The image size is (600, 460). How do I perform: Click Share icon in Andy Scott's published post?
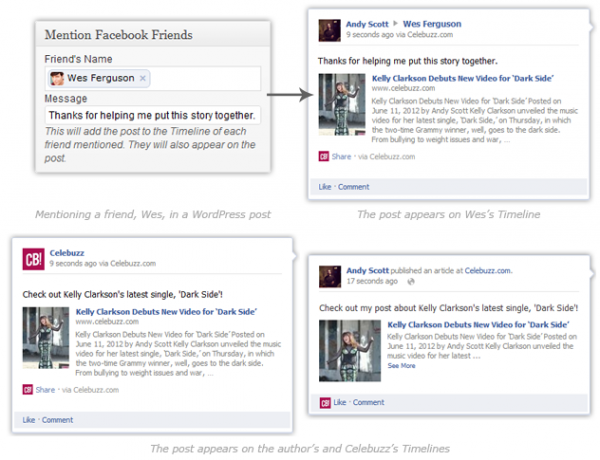(x=324, y=402)
